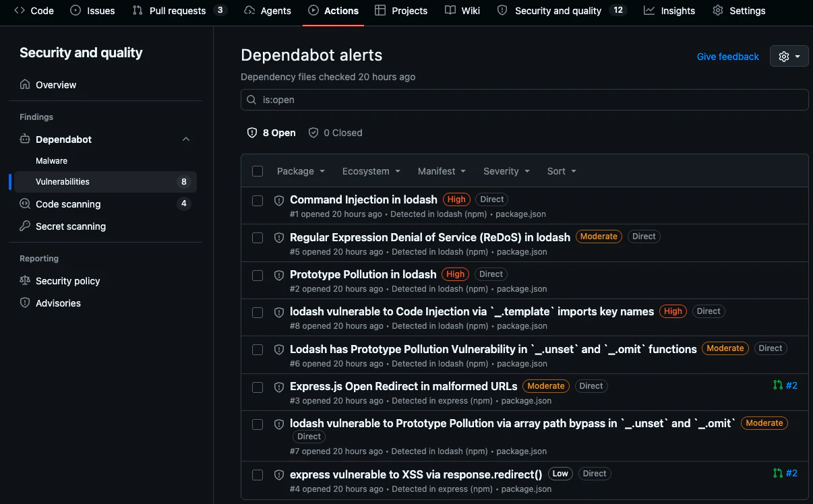Image resolution: width=813 pixels, height=504 pixels.
Task: Click the search magnifier icon in filter box
Action: point(252,100)
